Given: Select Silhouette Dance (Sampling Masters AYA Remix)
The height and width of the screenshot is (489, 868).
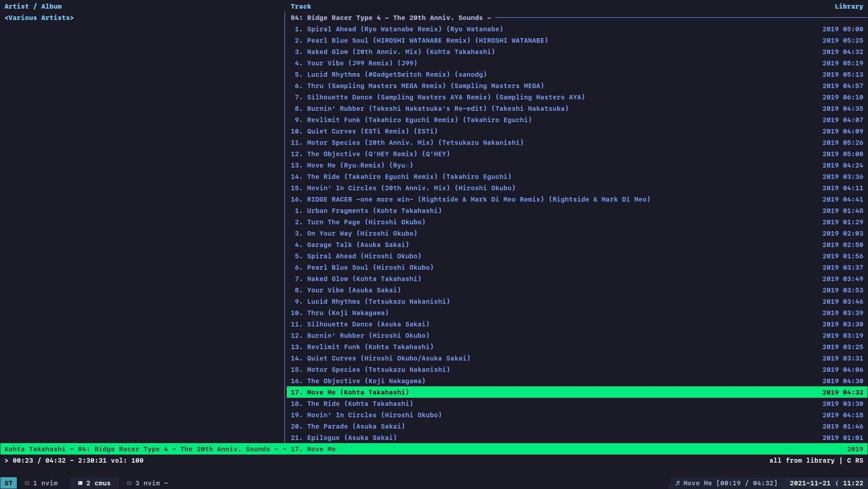Looking at the screenshot, I should [577, 97].
